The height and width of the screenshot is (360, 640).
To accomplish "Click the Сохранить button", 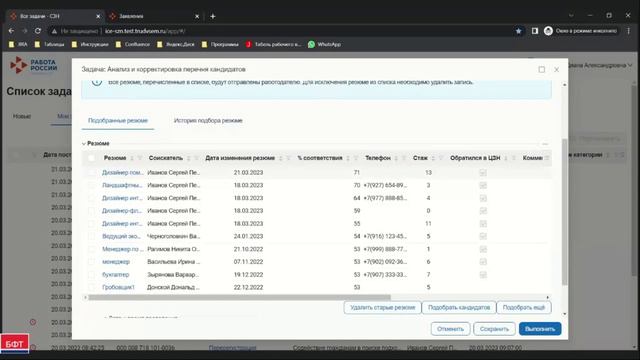I will [494, 329].
